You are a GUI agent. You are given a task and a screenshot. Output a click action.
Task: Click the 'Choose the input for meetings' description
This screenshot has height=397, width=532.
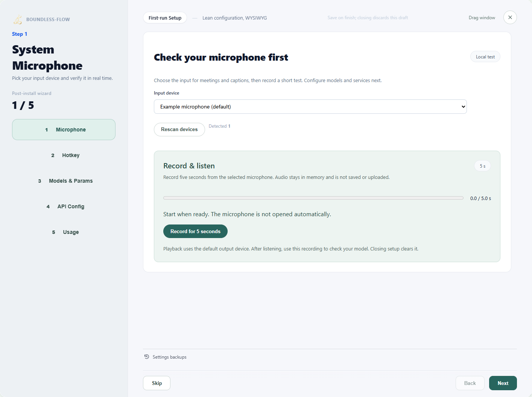pyautogui.click(x=268, y=81)
